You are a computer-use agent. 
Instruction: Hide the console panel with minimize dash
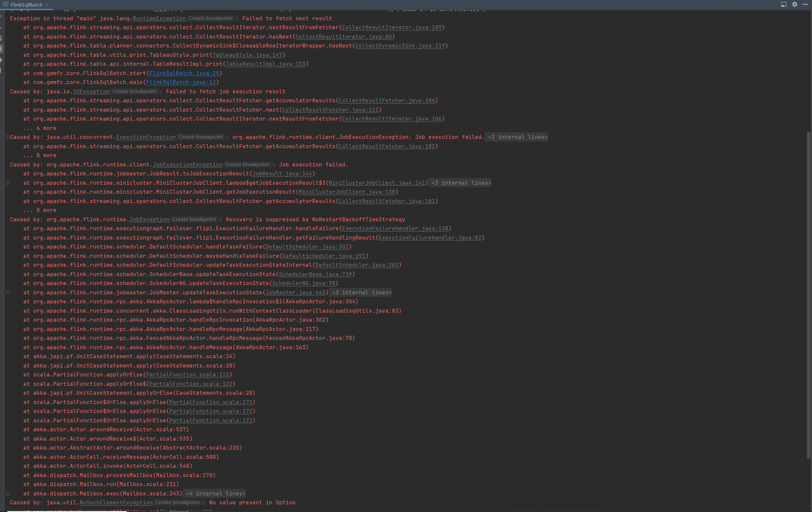(x=805, y=4)
